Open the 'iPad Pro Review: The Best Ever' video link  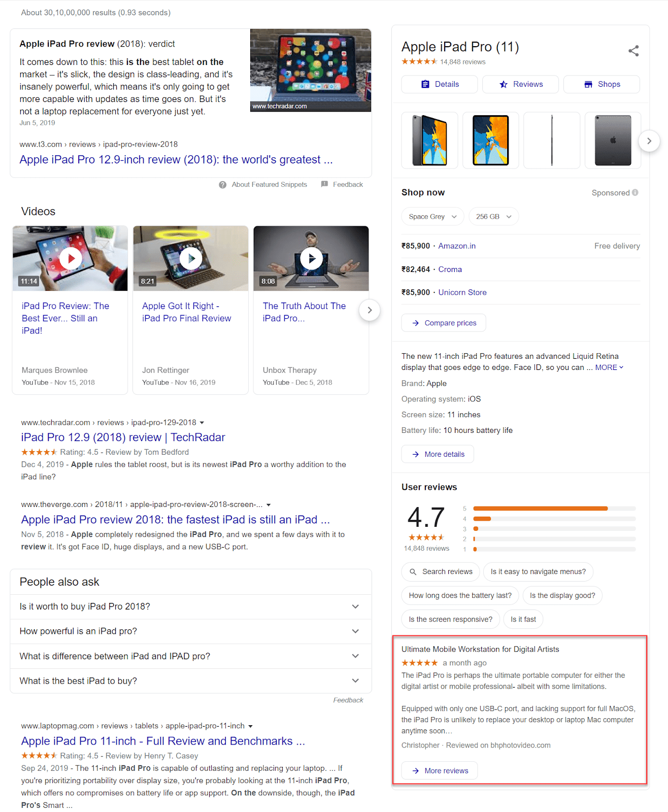tap(65, 318)
